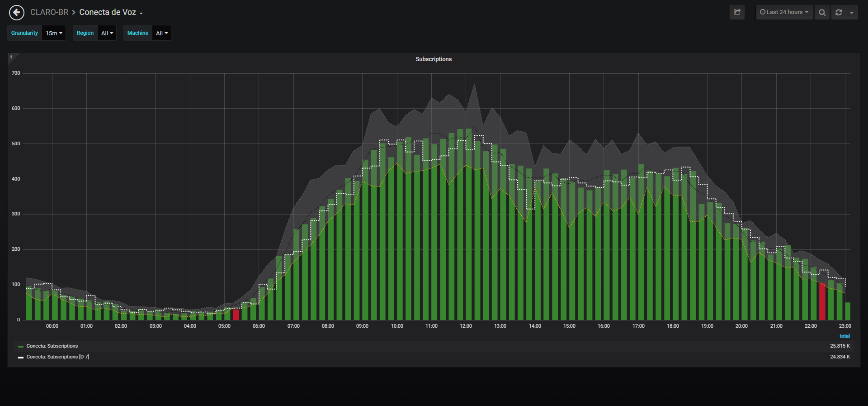Viewport: 868px width, 406px height.
Task: Click the 700 y-axis label
Action: point(16,73)
